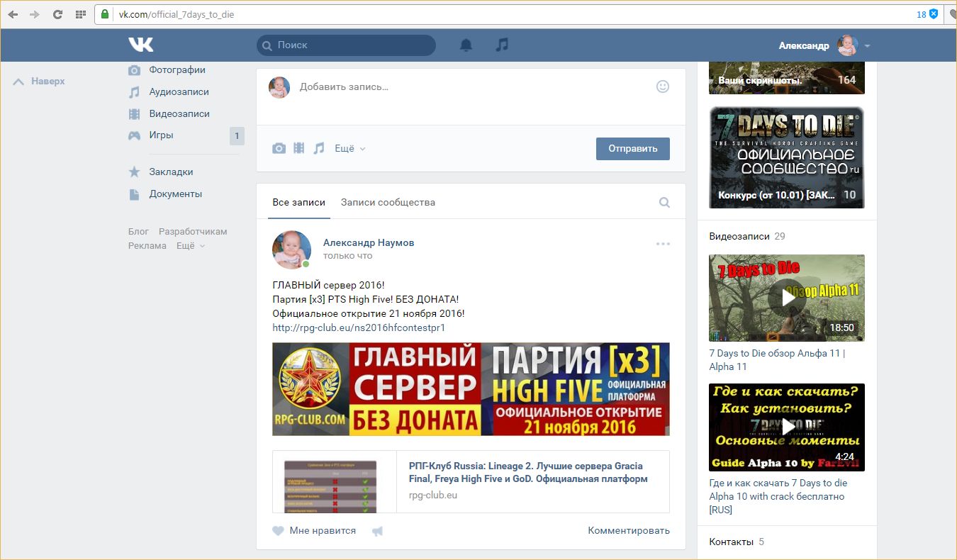Open Где и как скачать 7 Days video title
Screen dimensions: 957x560
coord(778,497)
